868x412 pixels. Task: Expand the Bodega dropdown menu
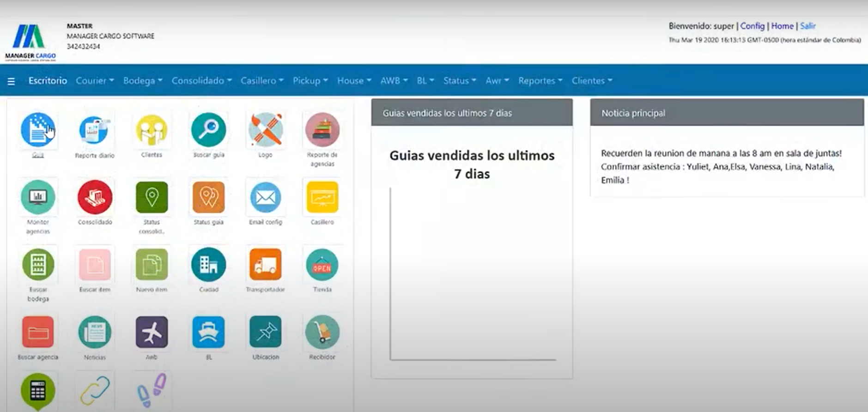[143, 80]
